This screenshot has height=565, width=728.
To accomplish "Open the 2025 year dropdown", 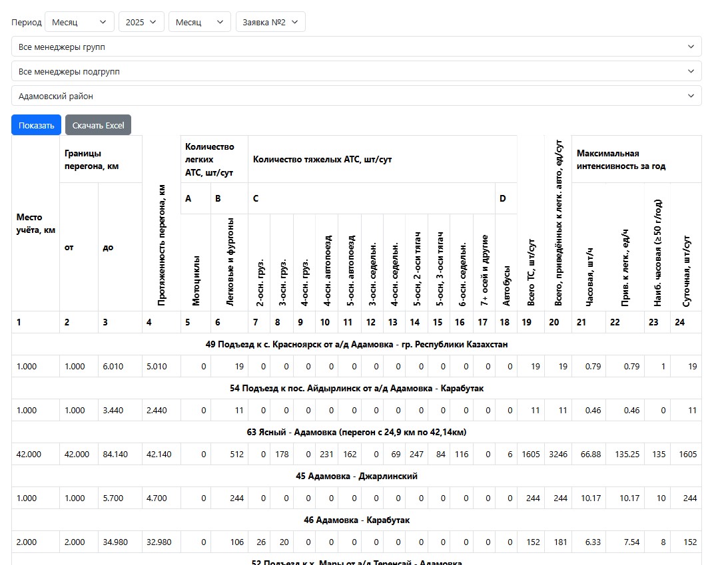I will 141,22.
